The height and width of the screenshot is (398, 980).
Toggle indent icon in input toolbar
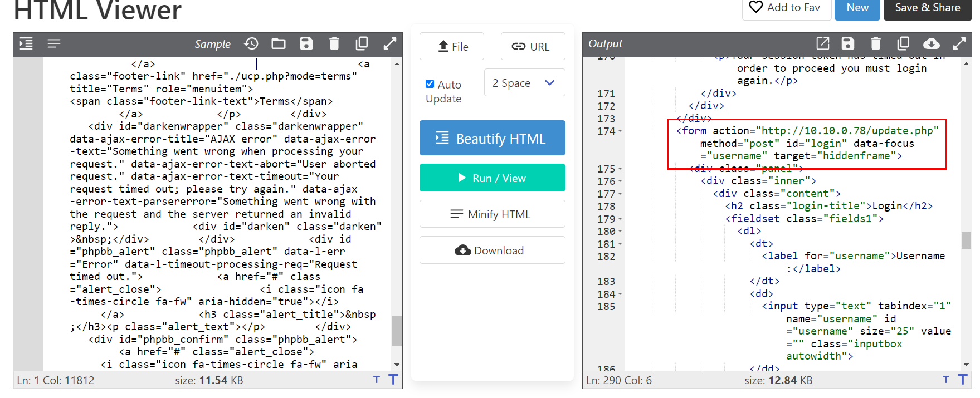[x=26, y=43]
